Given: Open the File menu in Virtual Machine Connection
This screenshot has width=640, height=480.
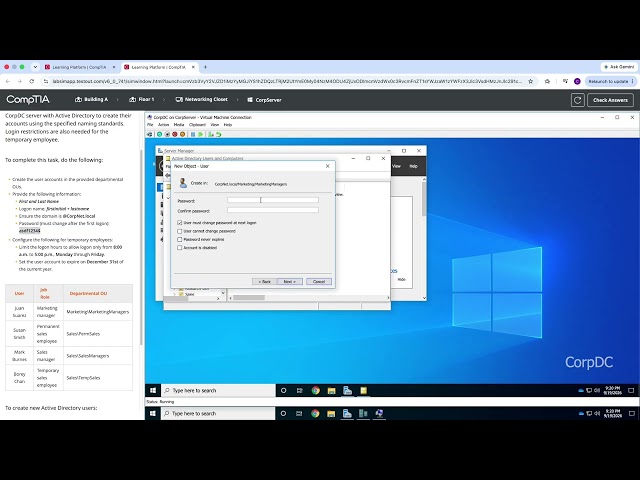Looking at the screenshot, I should pos(150,125).
